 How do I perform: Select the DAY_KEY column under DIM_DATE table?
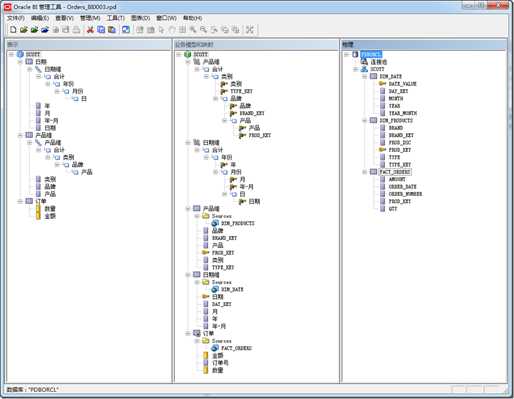[x=398, y=91]
